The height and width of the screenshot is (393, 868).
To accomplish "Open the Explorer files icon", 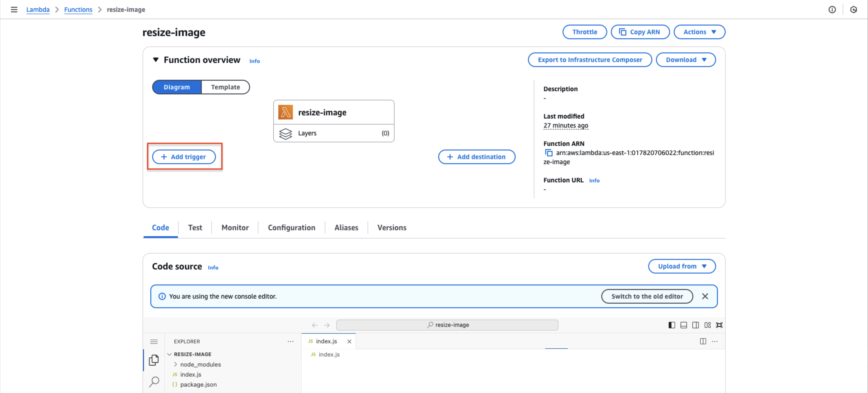I will point(154,360).
